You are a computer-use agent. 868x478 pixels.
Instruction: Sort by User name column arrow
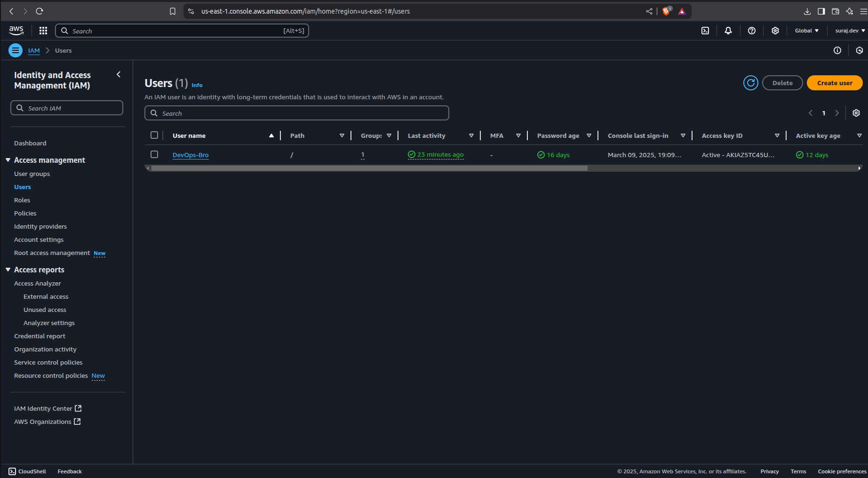coord(271,135)
